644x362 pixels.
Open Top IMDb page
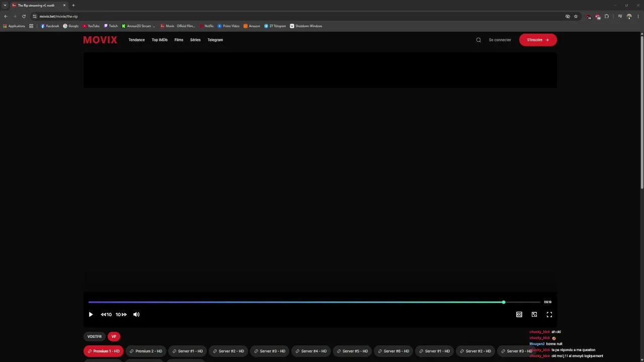159,40
